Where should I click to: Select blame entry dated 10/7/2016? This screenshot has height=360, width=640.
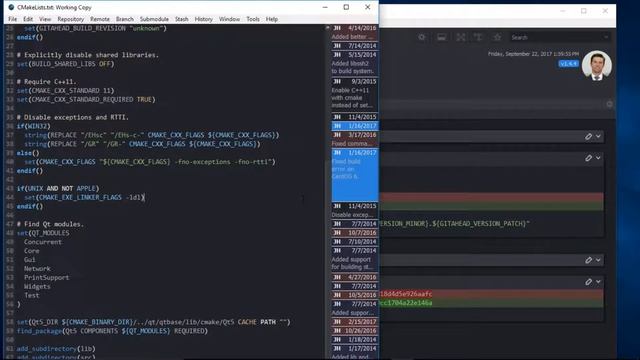pyautogui.click(x=355, y=233)
